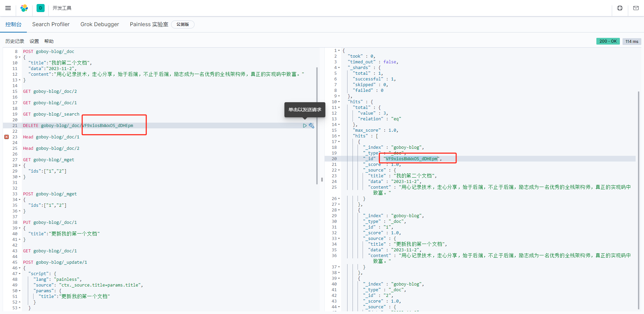644x314 pixels.
Task: Click the request editor vertical scrollbar
Action: click(x=317, y=126)
